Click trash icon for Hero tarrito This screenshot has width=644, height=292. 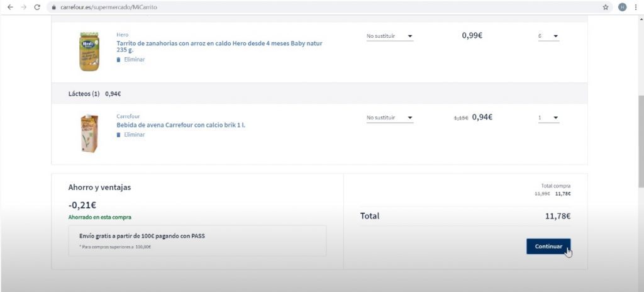118,59
